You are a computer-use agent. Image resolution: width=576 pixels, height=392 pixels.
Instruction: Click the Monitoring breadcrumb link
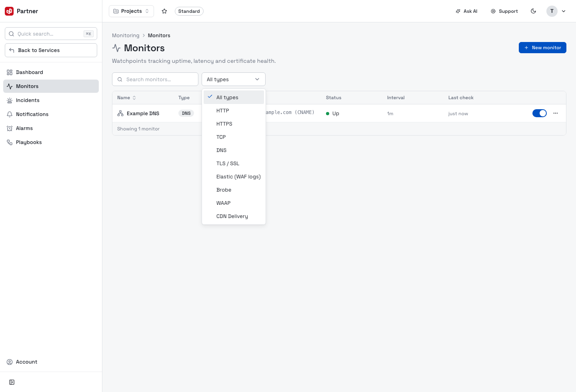[x=126, y=35]
